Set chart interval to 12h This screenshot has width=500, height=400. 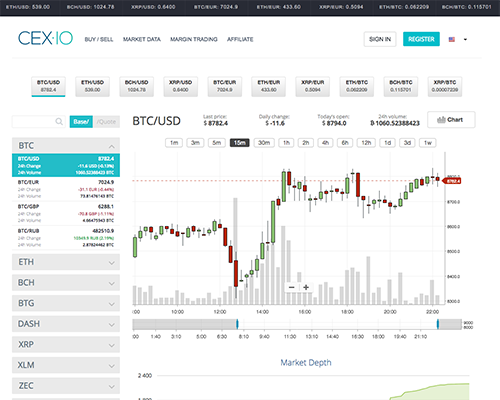click(x=366, y=143)
